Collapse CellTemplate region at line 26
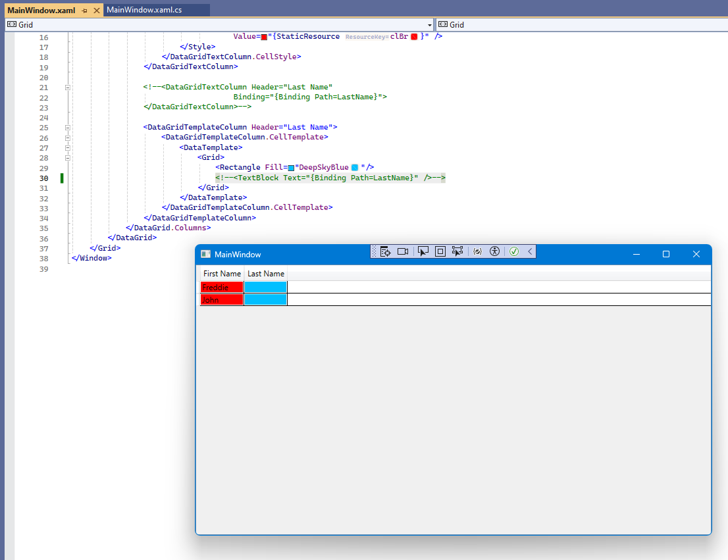This screenshot has height=560, width=728. 68,138
